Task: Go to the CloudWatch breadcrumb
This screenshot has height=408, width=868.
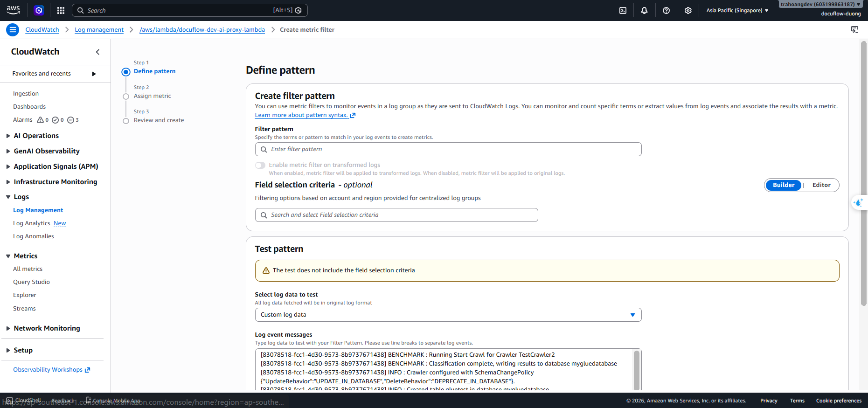Action: click(42, 30)
